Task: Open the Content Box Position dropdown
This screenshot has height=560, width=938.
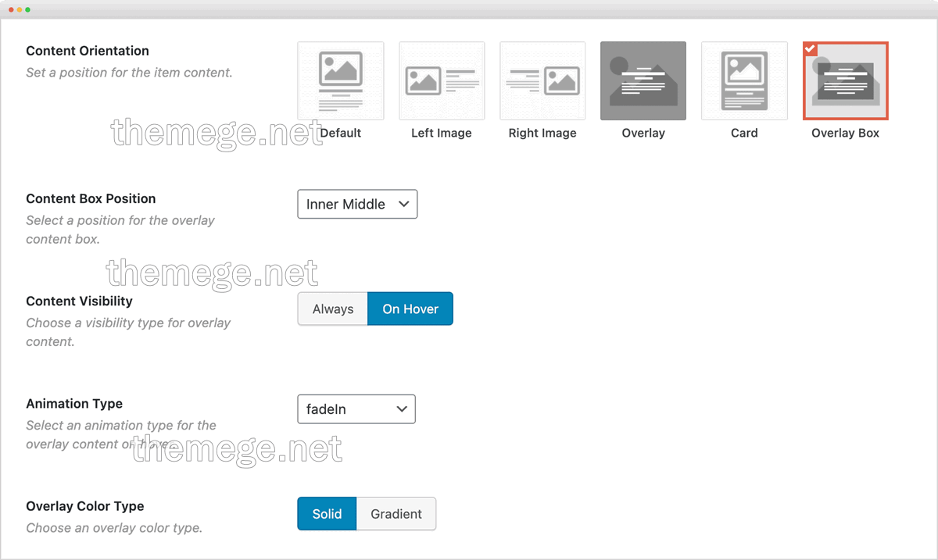Action: (x=357, y=204)
